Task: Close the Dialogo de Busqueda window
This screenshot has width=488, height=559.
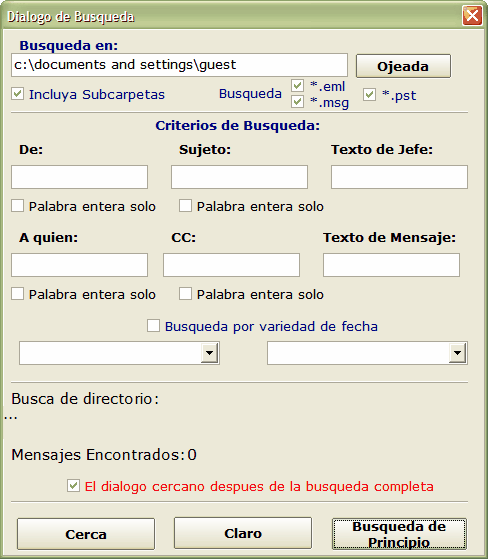Action: click(x=472, y=16)
